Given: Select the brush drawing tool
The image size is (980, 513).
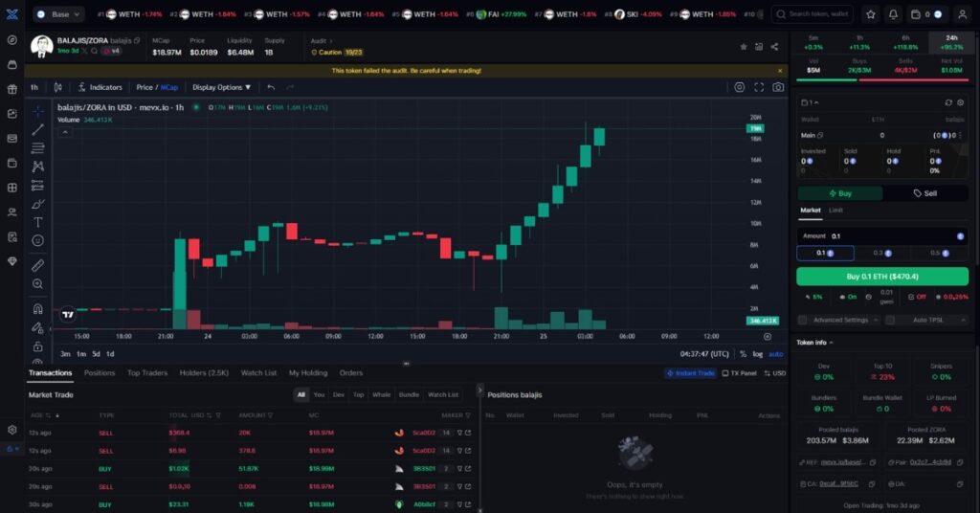Looking at the screenshot, I should click(38, 204).
